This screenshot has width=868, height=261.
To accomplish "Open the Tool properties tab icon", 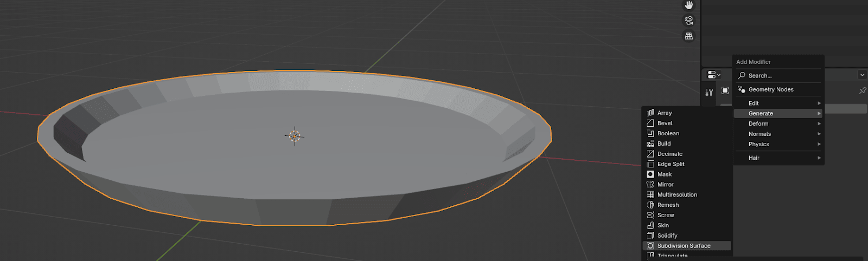I will coord(709,93).
